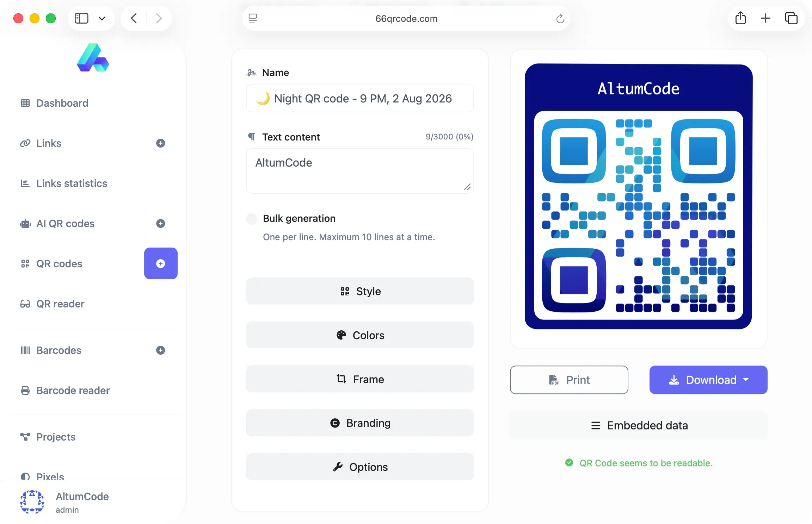Click the AltumCode user avatar

32,502
